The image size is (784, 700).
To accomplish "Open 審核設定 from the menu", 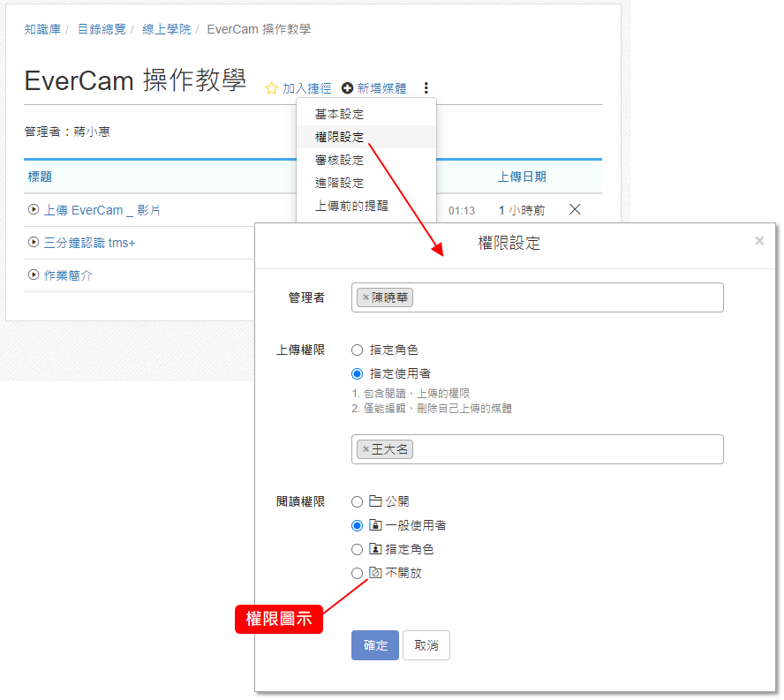I will (x=339, y=161).
